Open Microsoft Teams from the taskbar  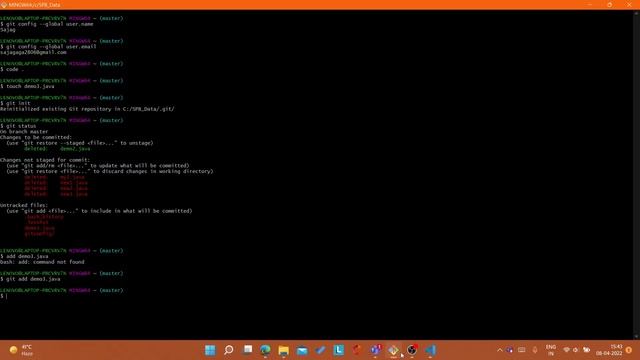376,350
